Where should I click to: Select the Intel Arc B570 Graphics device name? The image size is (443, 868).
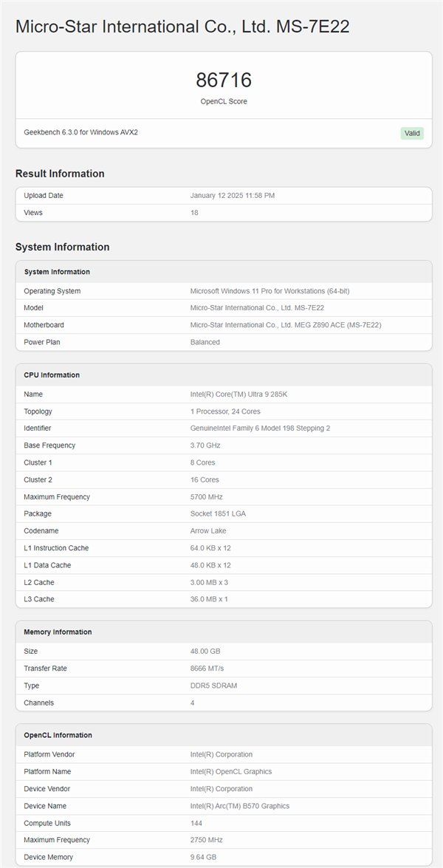click(x=240, y=806)
